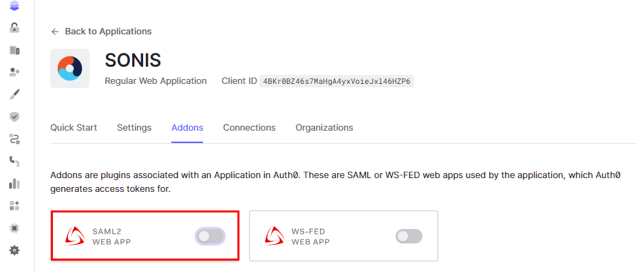Viewport: 644px width, 273px height.
Task: Open Branding via the paintbrush sidebar icon
Action: (x=14, y=94)
